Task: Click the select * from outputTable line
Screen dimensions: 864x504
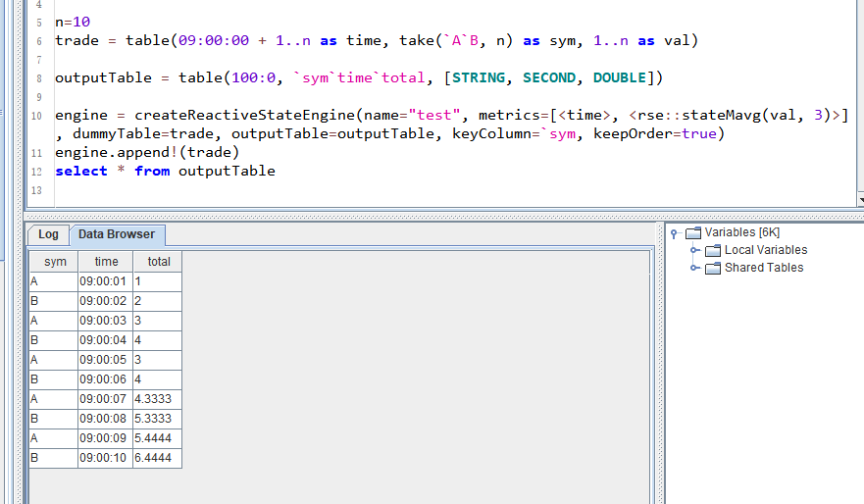Action: (165, 171)
